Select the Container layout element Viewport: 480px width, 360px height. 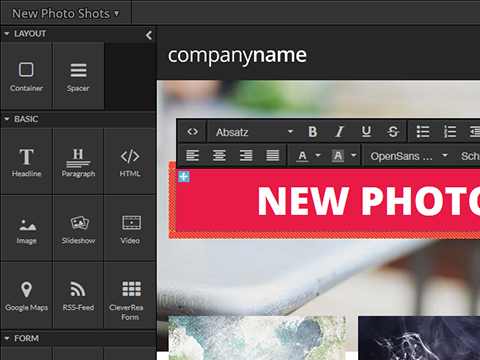click(x=26, y=76)
